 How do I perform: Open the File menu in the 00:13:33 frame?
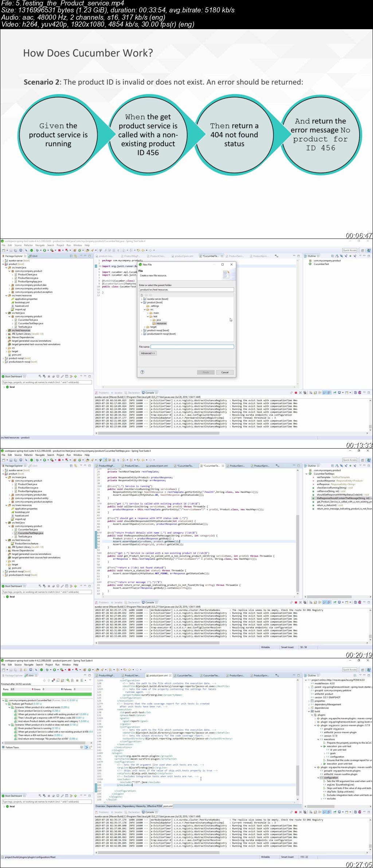click(3, 245)
